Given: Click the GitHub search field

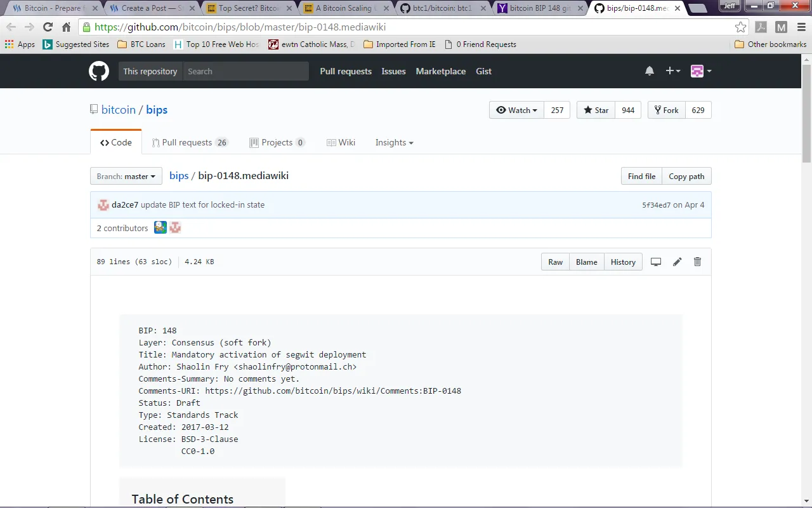Looking at the screenshot, I should click(x=246, y=71).
